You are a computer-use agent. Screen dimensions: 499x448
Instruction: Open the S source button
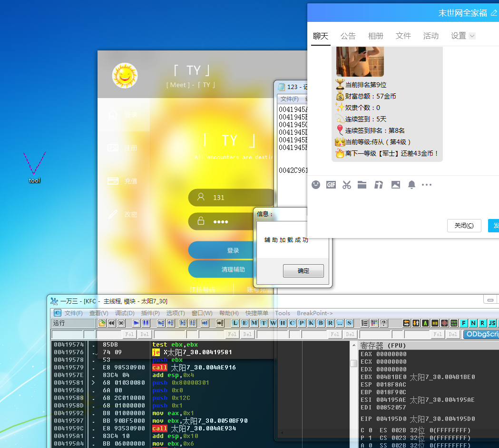tap(350, 323)
